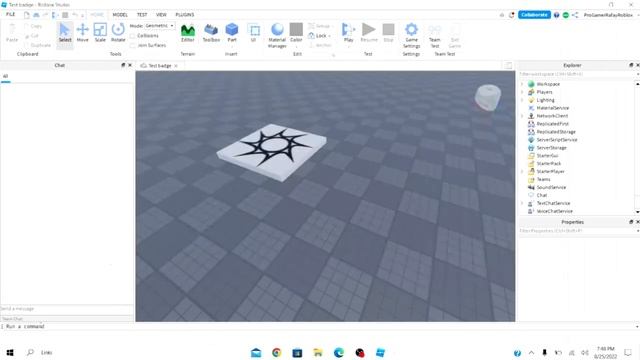Image resolution: width=640 pixels, height=360 pixels.
Task: Select the All chat tab
Action: pos(5,76)
